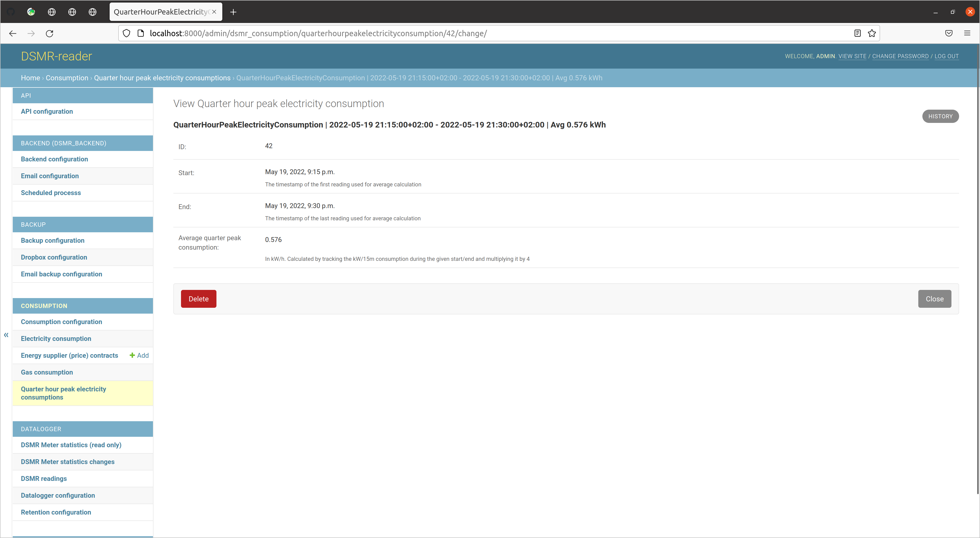Close the detail view
980x538 pixels.
[934, 299]
